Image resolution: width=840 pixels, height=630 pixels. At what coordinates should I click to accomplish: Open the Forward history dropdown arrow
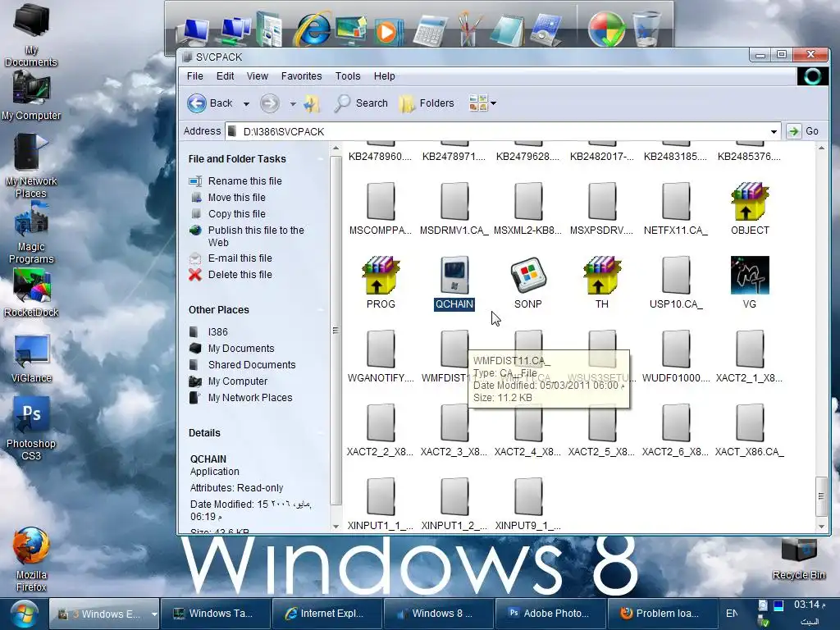point(293,104)
